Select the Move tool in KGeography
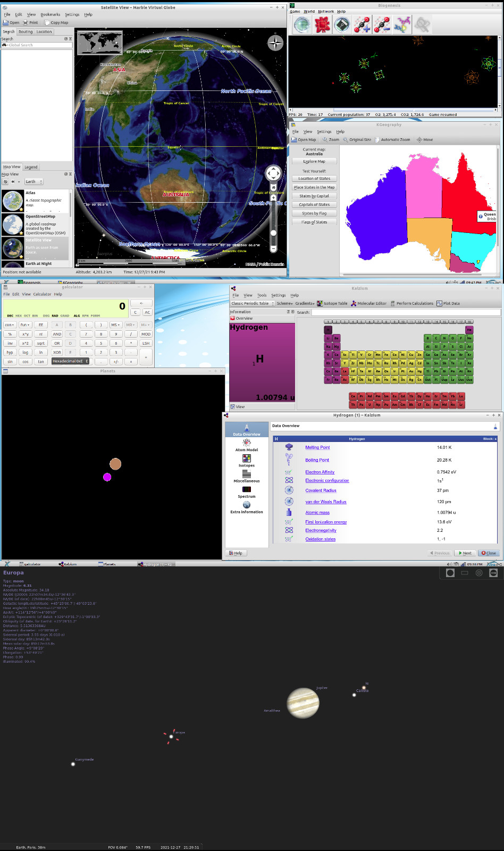 pos(425,140)
